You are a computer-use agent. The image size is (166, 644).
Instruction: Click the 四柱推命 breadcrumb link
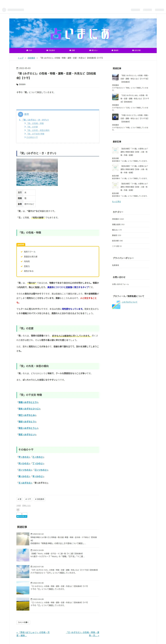coord(31,58)
